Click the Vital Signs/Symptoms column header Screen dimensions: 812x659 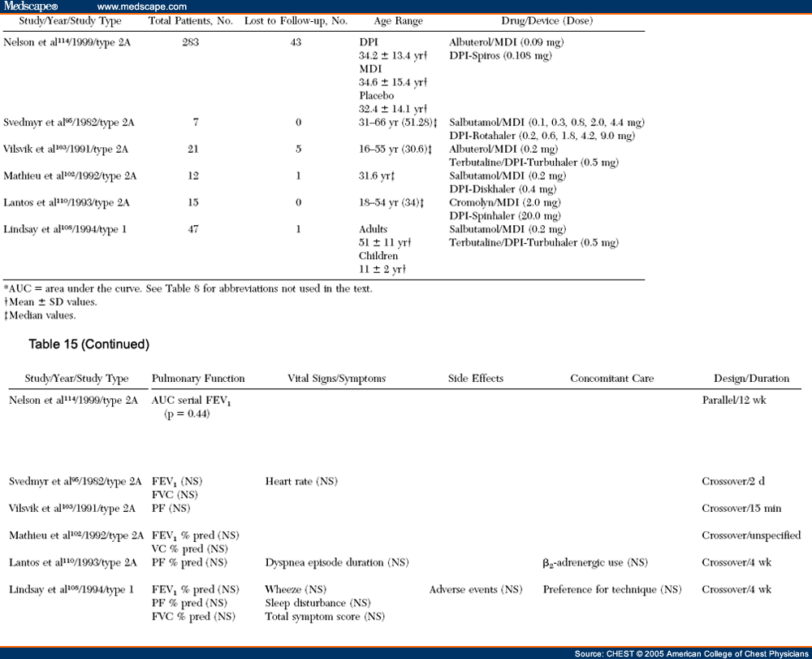click(336, 378)
